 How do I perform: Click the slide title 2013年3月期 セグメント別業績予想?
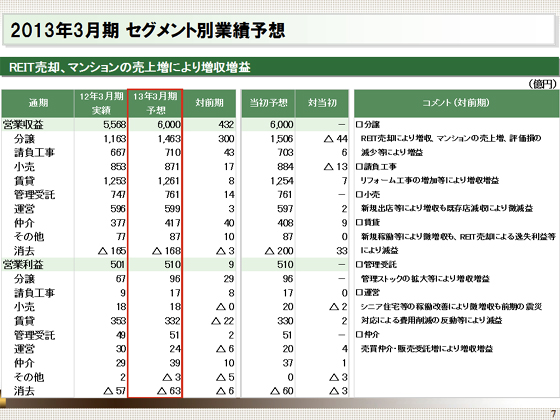point(148,30)
